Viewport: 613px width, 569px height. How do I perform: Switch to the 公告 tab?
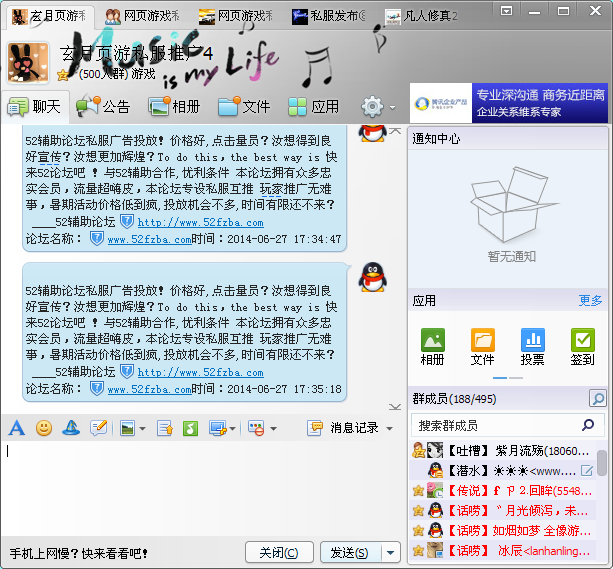[103, 106]
